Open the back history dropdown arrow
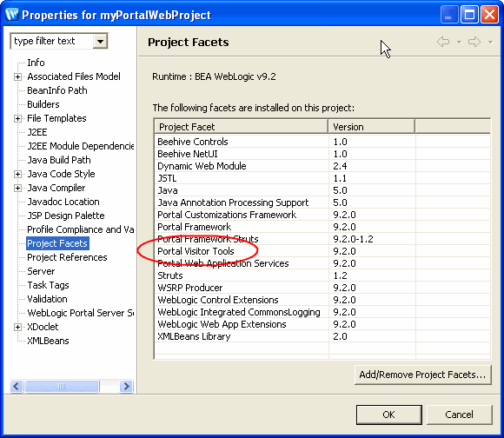The width and height of the screenshot is (504, 438). tap(460, 42)
